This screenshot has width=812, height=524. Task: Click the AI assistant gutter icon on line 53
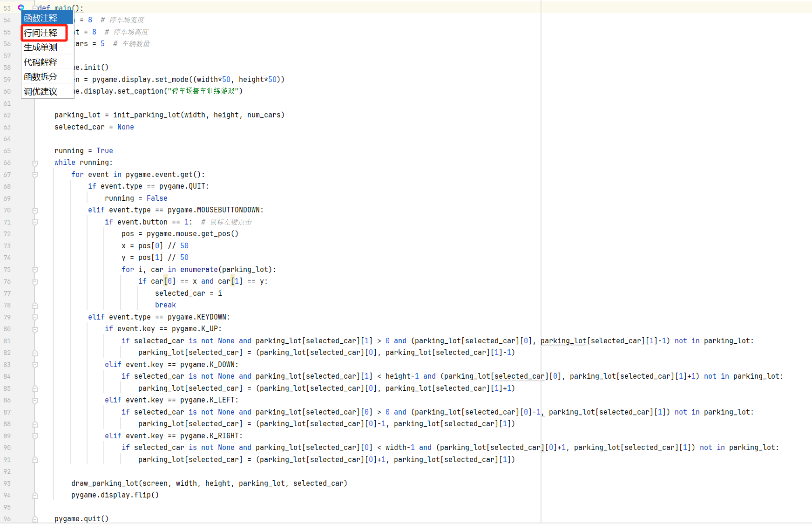pos(21,7)
